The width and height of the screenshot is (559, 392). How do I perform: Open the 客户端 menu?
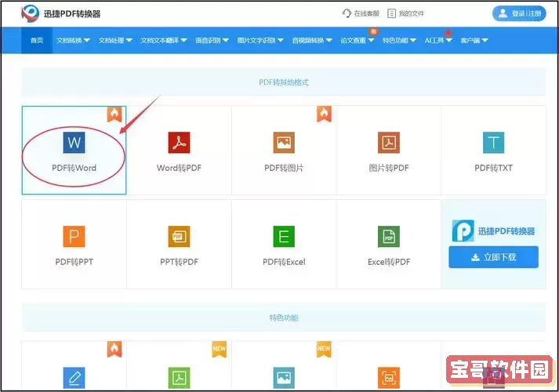[474, 40]
